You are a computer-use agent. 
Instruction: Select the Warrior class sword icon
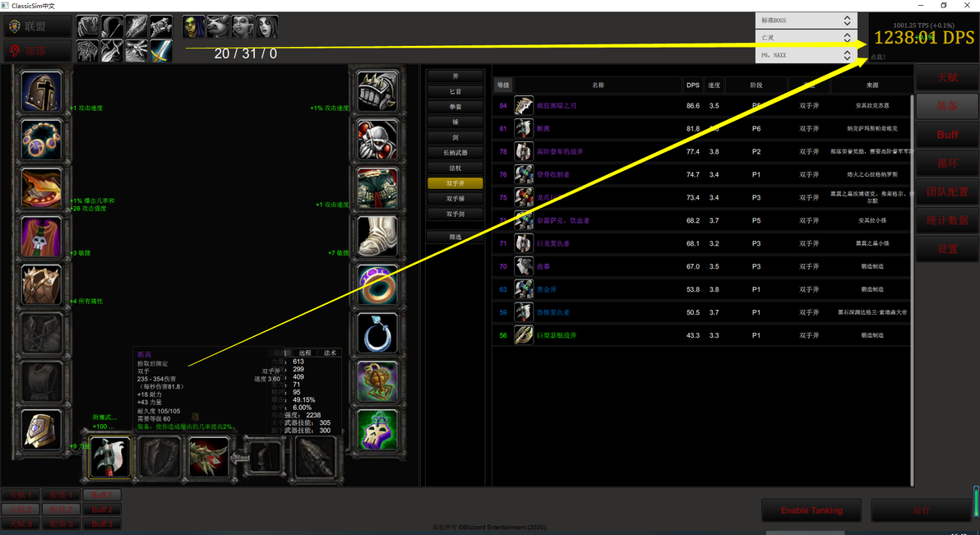point(160,51)
